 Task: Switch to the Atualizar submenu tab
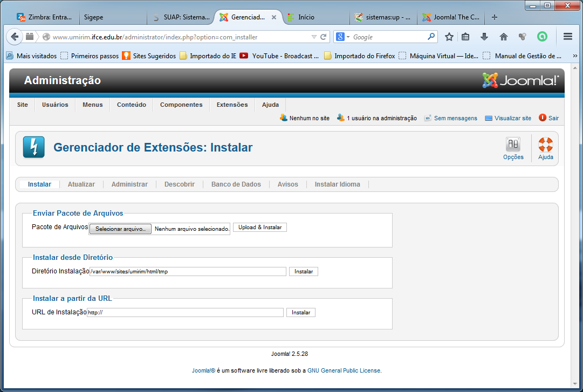click(81, 184)
